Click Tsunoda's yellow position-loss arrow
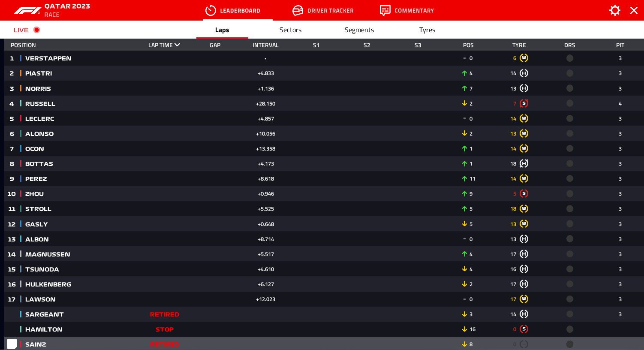The image size is (644, 350). 464,269
